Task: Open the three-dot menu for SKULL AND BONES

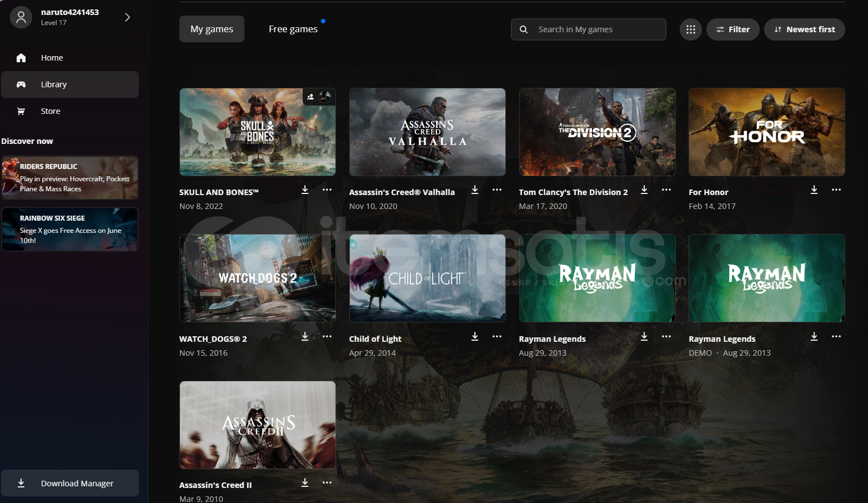Action: [327, 190]
